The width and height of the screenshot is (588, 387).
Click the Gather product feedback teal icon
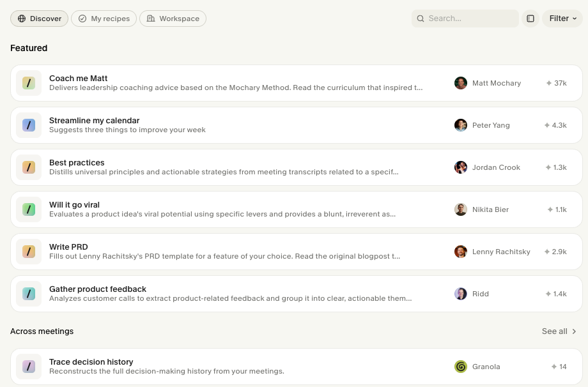[29, 294]
